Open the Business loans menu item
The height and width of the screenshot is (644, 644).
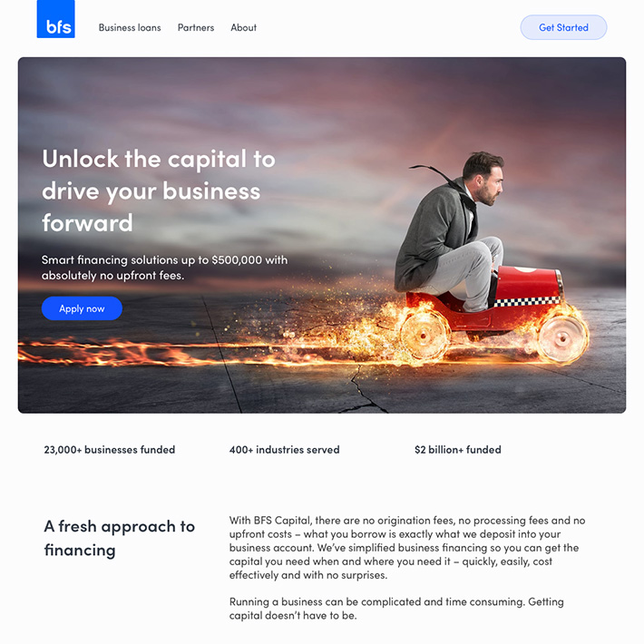pyautogui.click(x=130, y=27)
